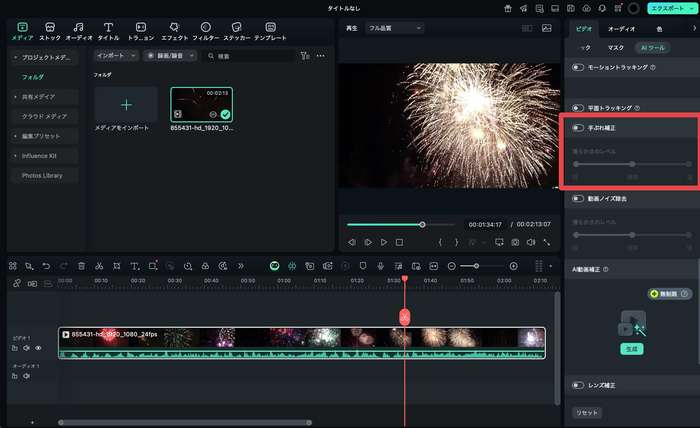Open the エクスポート dropdown arrow
Image resolution: width=700 pixels, height=428 pixels.
(692, 8)
